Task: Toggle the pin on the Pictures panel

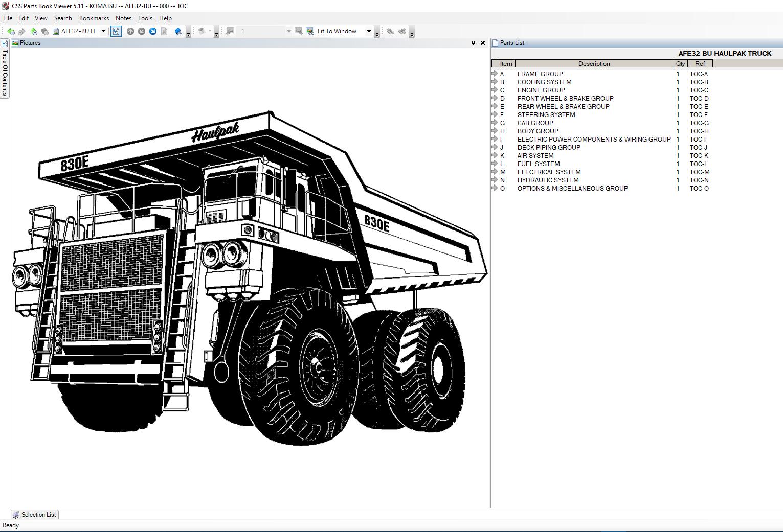Action: pos(473,43)
